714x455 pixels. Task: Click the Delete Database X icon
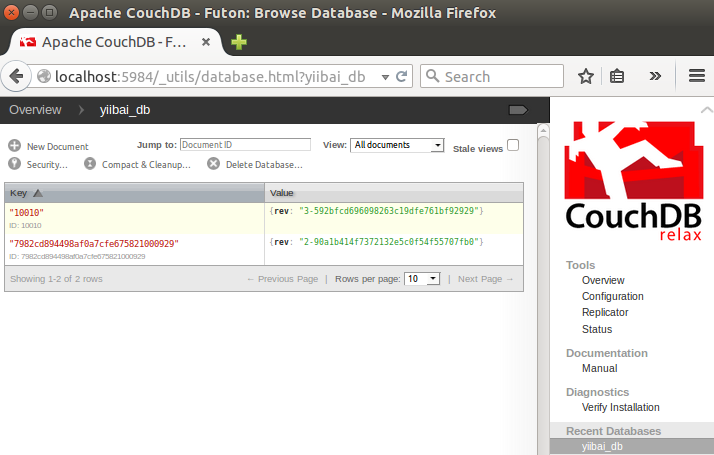[213, 164]
